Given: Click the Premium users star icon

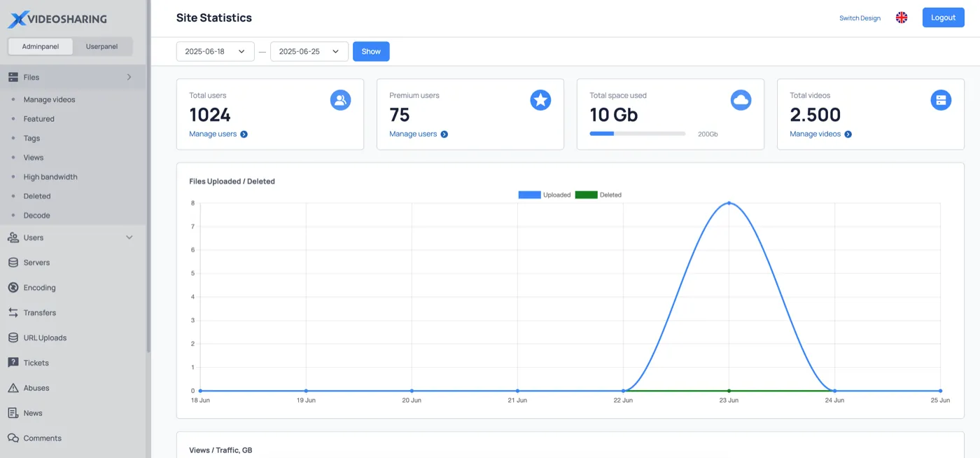Looking at the screenshot, I should [x=540, y=100].
